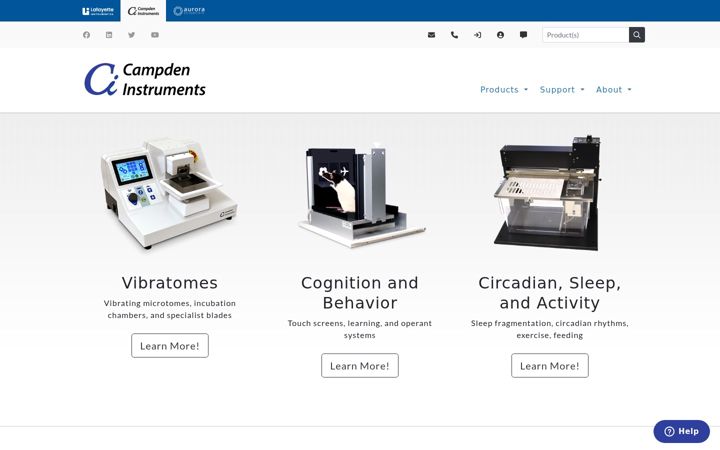Click the Campden Instruments logo
The image size is (720, 450).
point(145,79)
